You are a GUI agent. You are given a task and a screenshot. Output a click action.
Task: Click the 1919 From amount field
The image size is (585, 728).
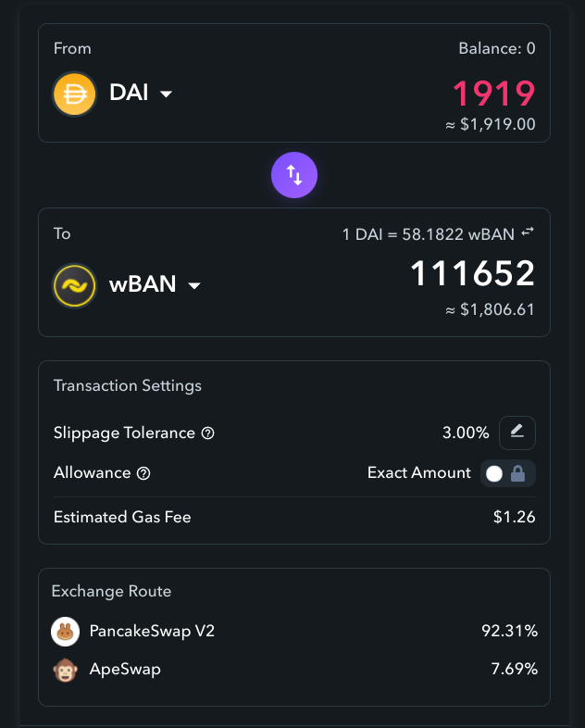tap(493, 94)
